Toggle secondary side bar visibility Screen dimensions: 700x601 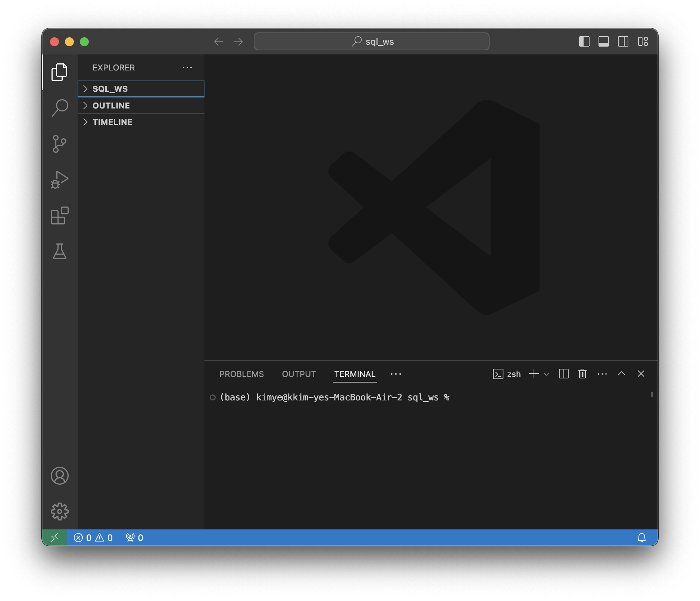click(x=623, y=41)
